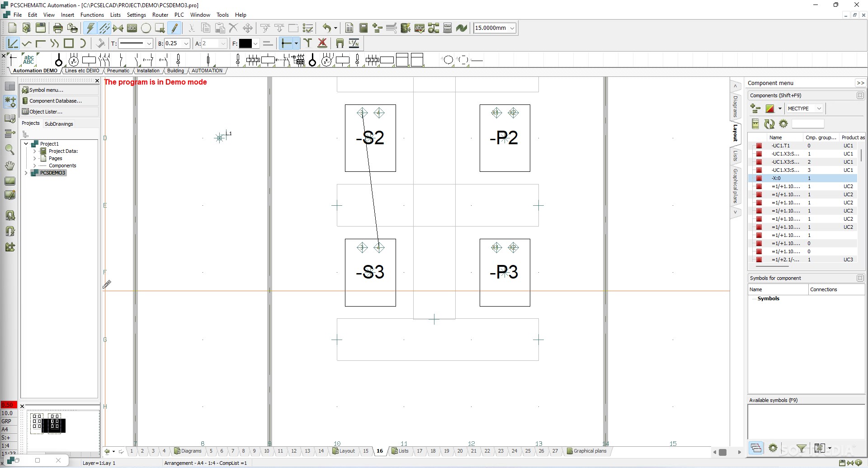Open the PLC menu
Screen dimensions: 868x468
179,15
